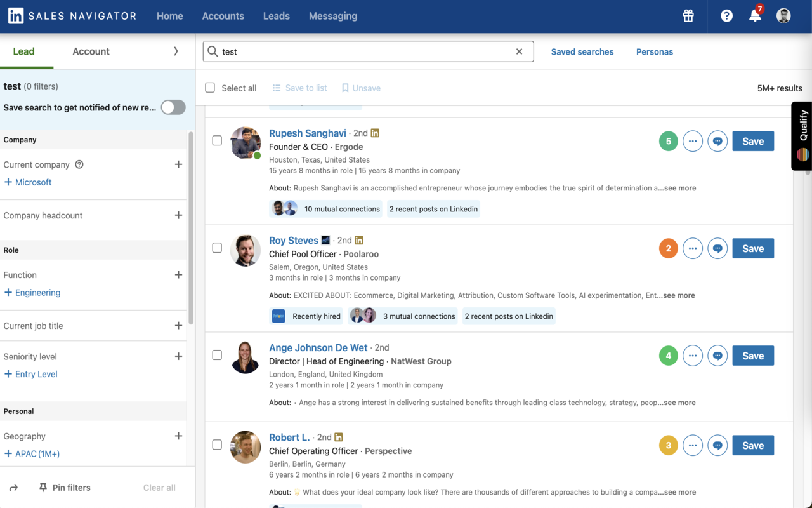Select the checkbox for Roy Steves
Image resolution: width=812 pixels, height=508 pixels.
(x=217, y=248)
